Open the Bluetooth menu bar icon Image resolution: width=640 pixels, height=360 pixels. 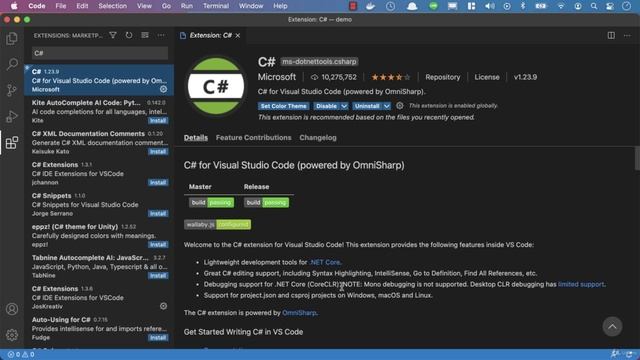click(522, 6)
